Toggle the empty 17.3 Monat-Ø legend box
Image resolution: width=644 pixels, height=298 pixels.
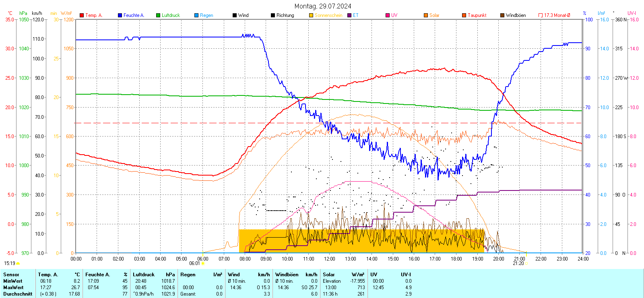[541, 15]
